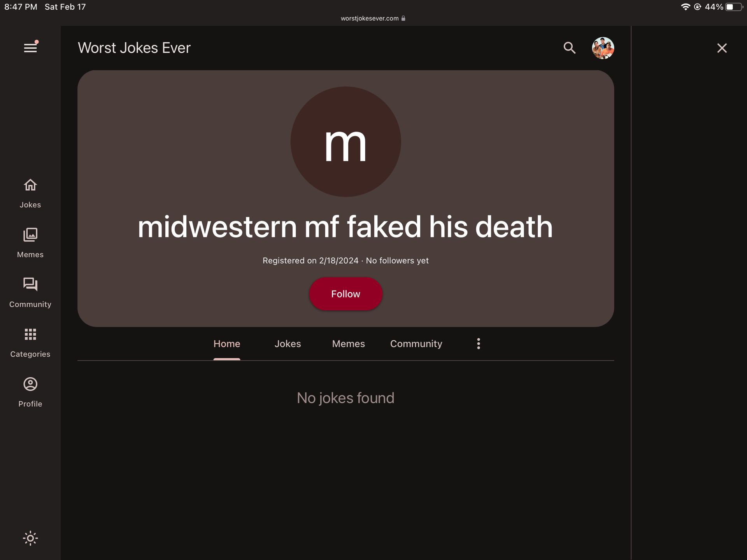The width and height of the screenshot is (747, 560).
Task: Switch to the Jokes tab
Action: coord(288,344)
